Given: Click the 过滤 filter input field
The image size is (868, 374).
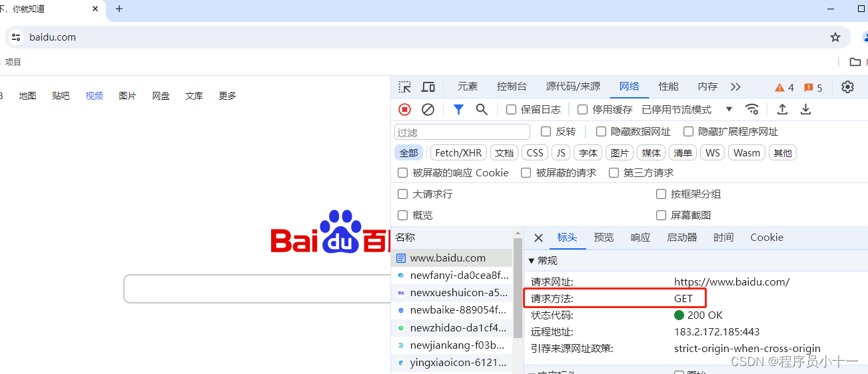Looking at the screenshot, I should click(462, 132).
